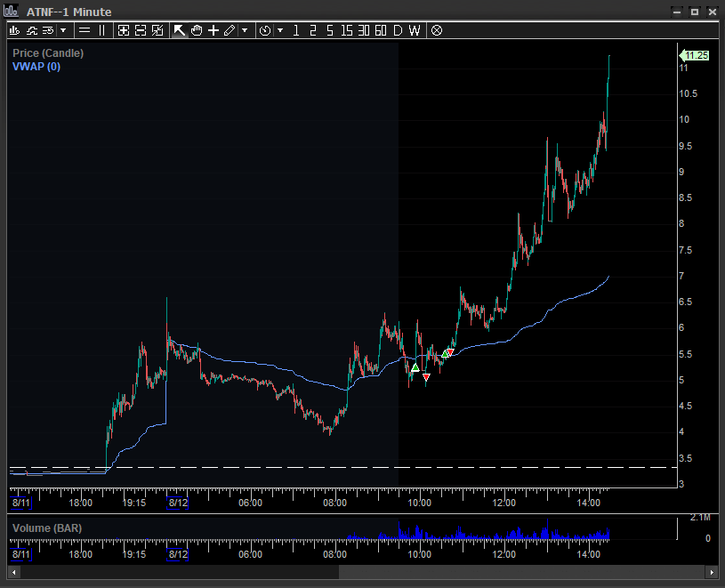Click the Volume (BAR) panel label

click(x=47, y=528)
